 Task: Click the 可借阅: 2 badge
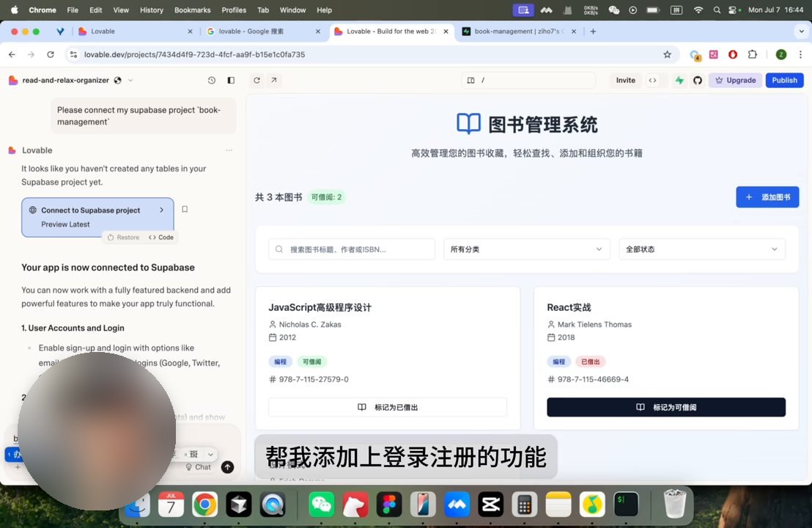(326, 197)
